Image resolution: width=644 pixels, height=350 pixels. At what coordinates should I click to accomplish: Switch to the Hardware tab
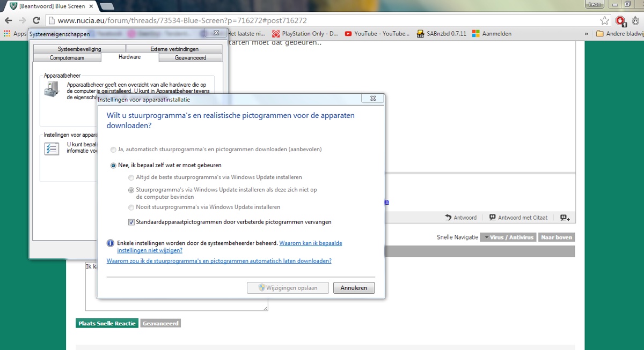pyautogui.click(x=130, y=57)
